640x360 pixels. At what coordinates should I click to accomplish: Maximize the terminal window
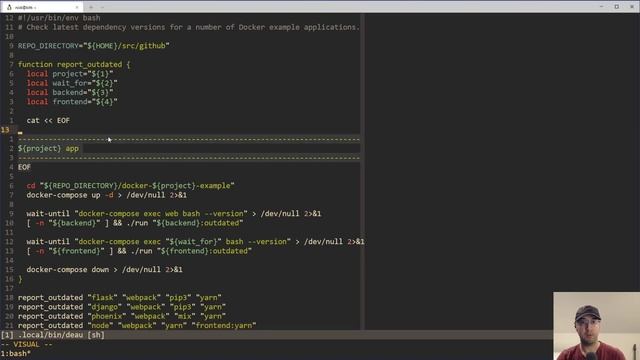pos(617,7)
